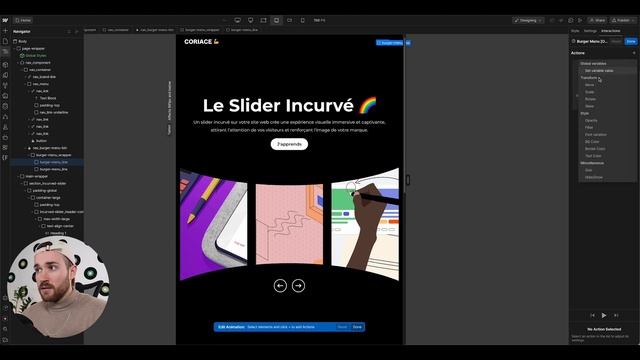Switch to the Style tab

click(x=575, y=31)
